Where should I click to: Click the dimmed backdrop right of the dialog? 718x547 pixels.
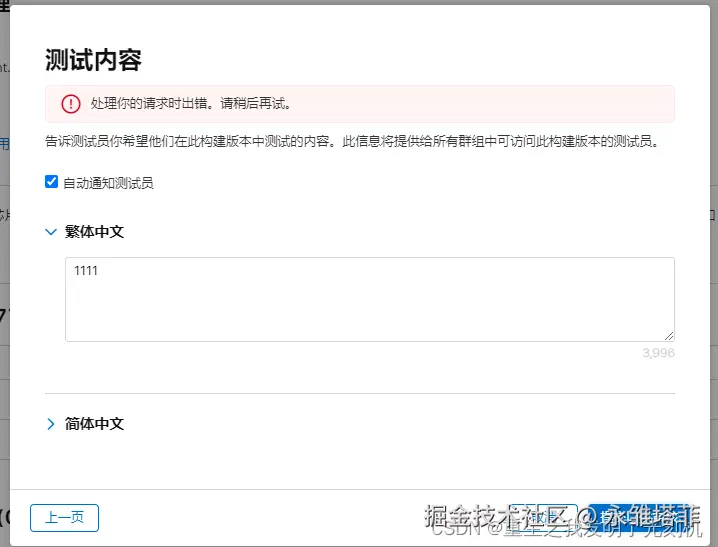pyautogui.click(x=712, y=300)
